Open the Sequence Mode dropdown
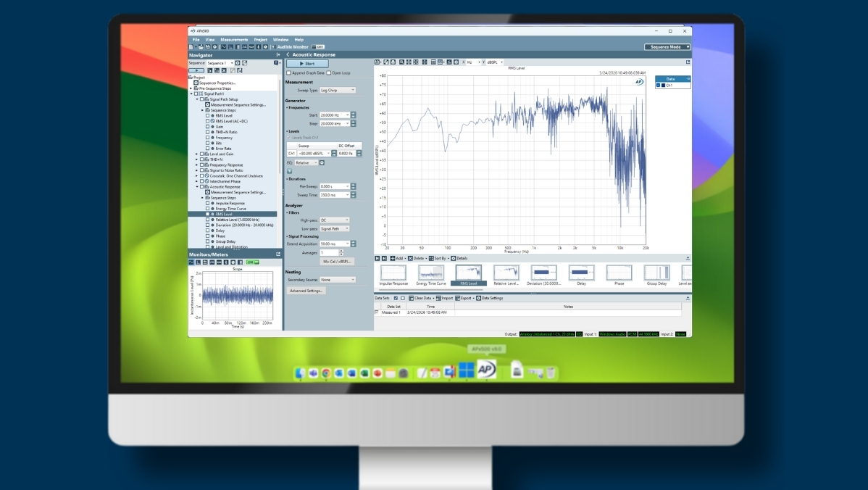 [x=667, y=47]
